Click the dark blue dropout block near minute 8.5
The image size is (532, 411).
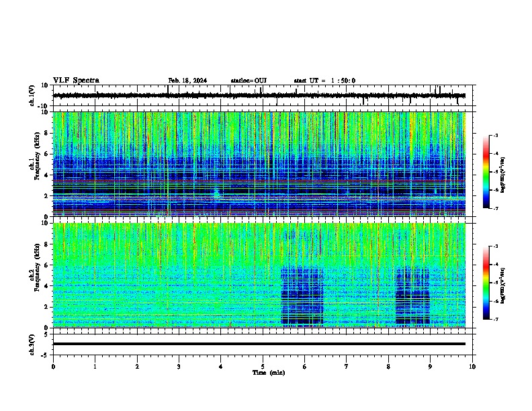[x=412, y=295]
